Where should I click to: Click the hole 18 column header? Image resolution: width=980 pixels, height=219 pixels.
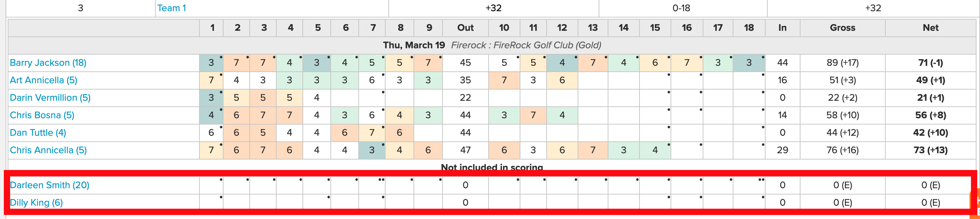coord(749,28)
